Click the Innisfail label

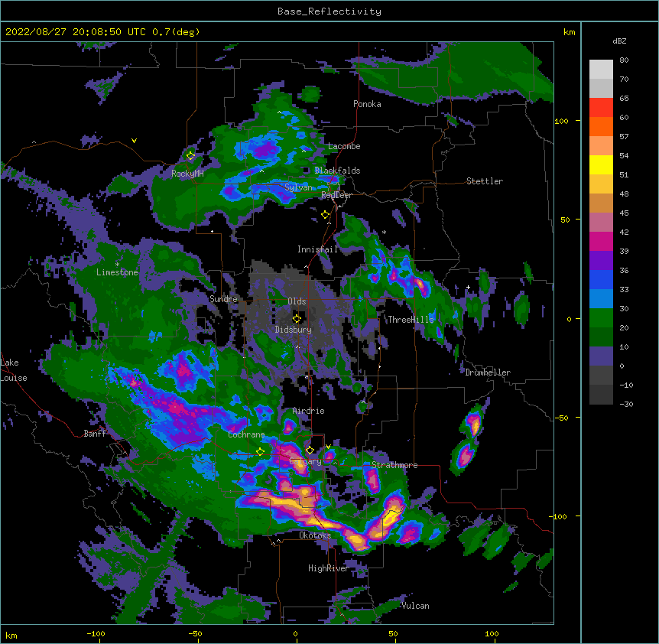[317, 249]
